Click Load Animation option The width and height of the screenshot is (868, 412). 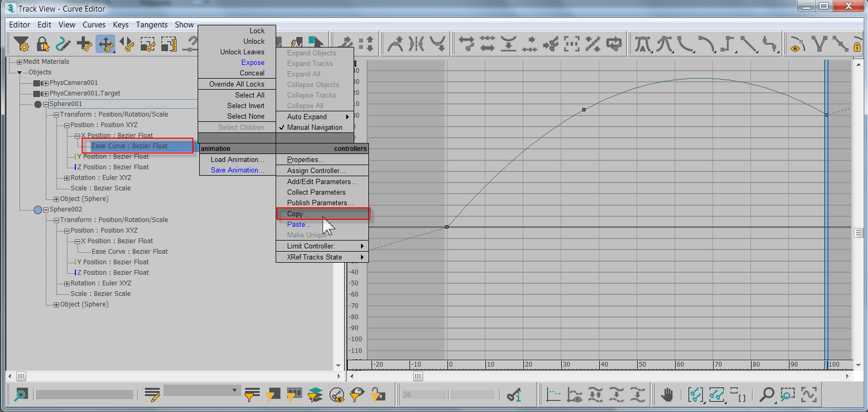coord(237,159)
